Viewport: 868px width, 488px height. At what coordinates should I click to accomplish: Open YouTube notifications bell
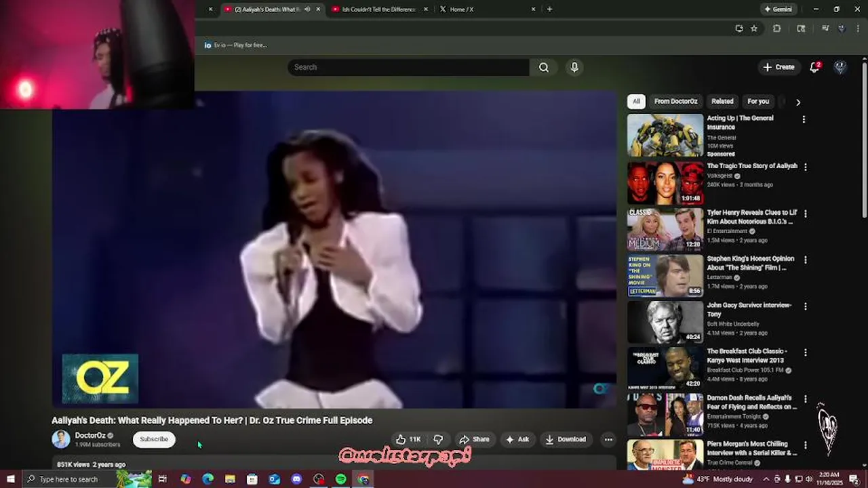pyautogui.click(x=815, y=67)
